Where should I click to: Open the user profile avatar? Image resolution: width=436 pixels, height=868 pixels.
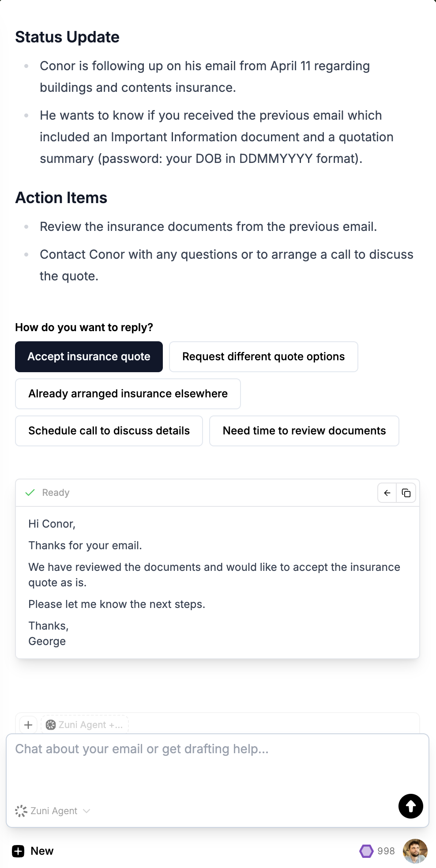(x=415, y=851)
